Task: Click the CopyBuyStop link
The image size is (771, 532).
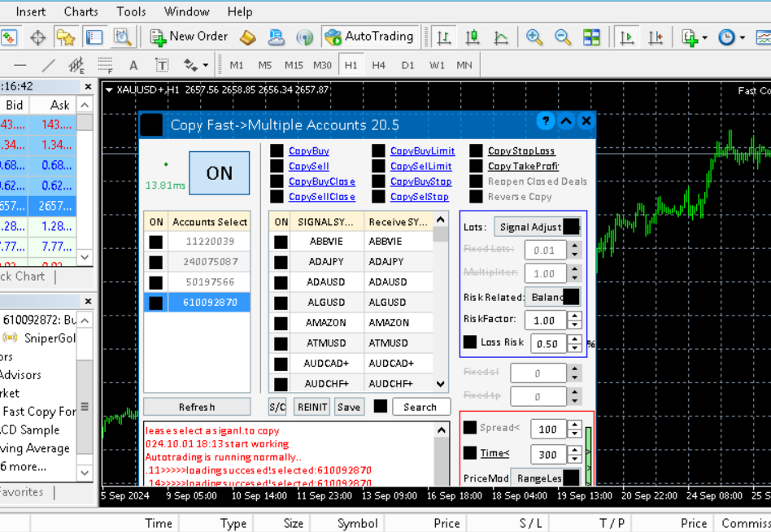Action: click(x=421, y=181)
